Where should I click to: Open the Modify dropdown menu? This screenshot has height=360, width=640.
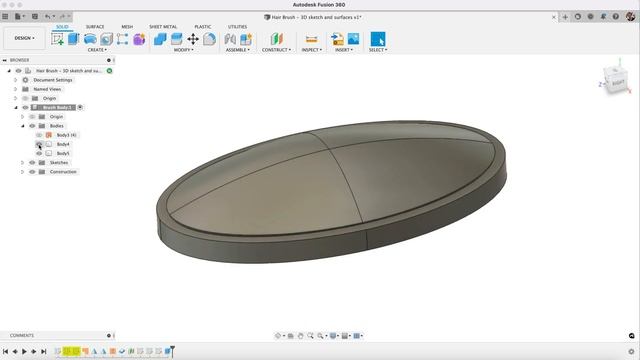(x=184, y=50)
